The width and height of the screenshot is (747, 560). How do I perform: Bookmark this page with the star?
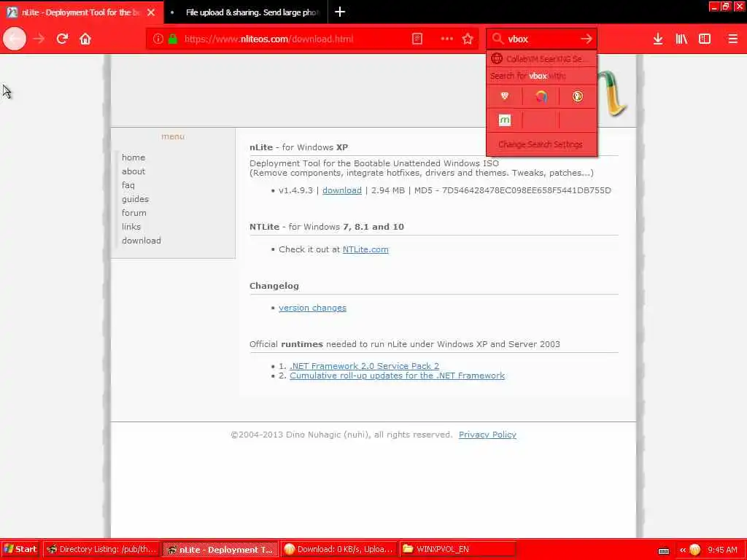pos(468,39)
